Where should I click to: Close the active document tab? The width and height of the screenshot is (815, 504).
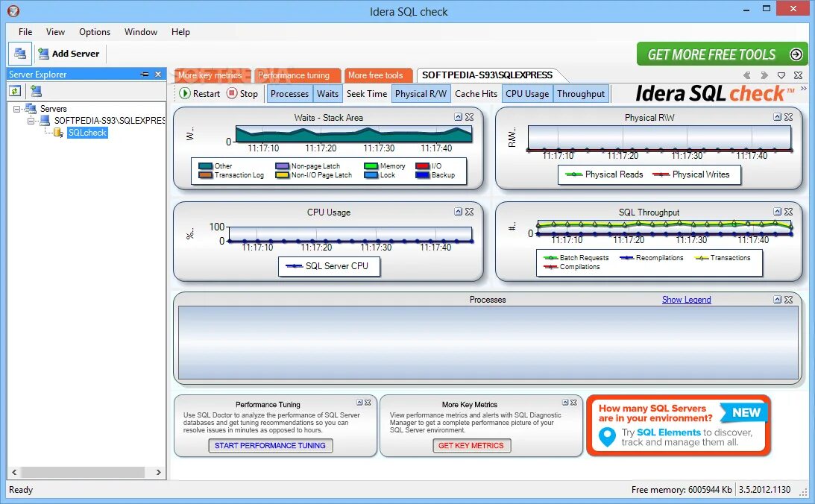coord(799,75)
